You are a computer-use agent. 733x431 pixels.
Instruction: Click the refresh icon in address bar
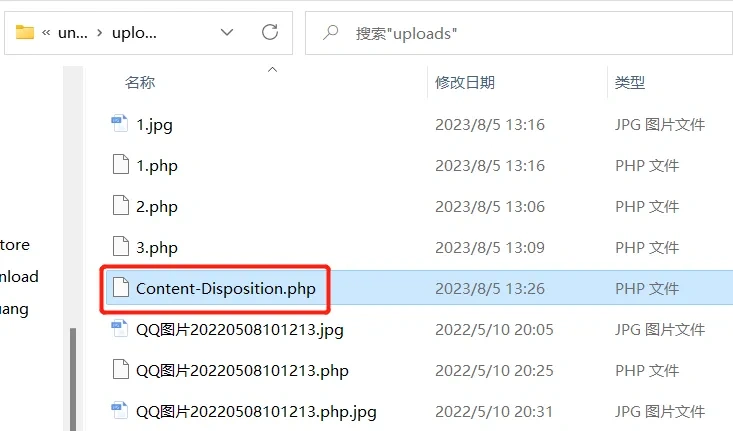pyautogui.click(x=270, y=32)
